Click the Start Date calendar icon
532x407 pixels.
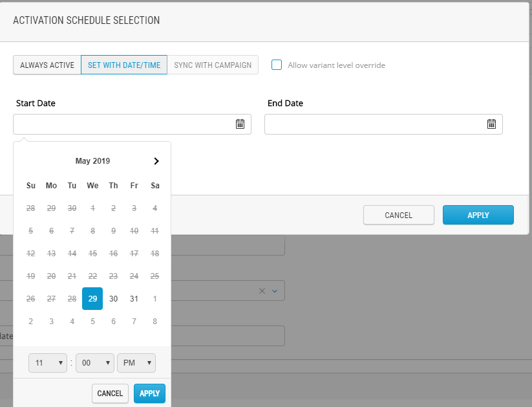240,124
